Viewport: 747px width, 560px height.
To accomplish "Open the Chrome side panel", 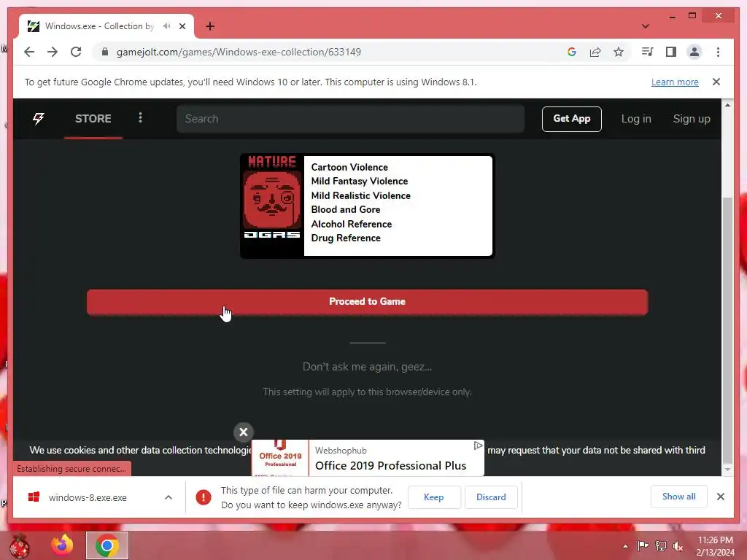I will tap(671, 52).
